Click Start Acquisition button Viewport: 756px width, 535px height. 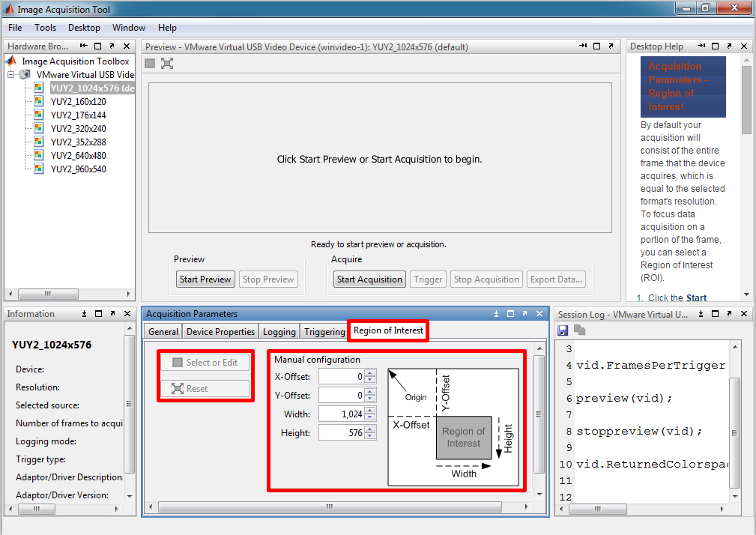[369, 279]
